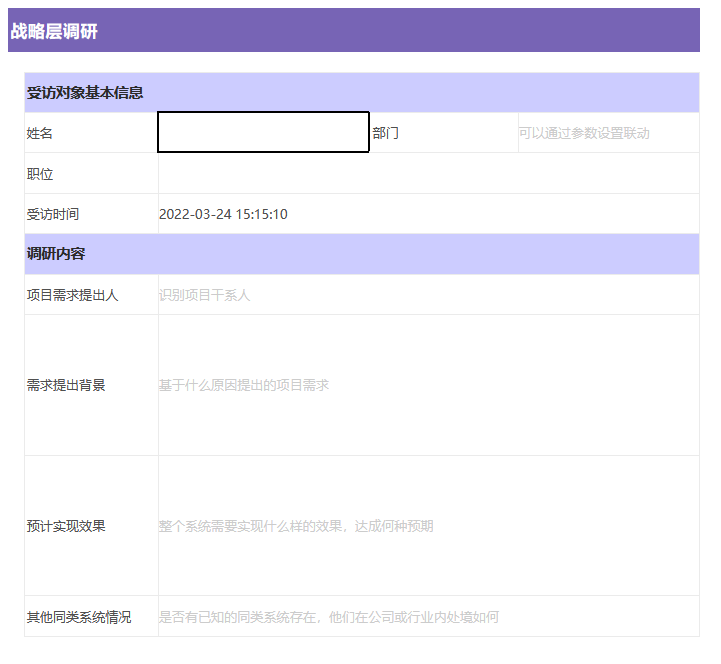Click the 职位 input field
Screen dimensions: 721x664
pyautogui.click(x=429, y=173)
